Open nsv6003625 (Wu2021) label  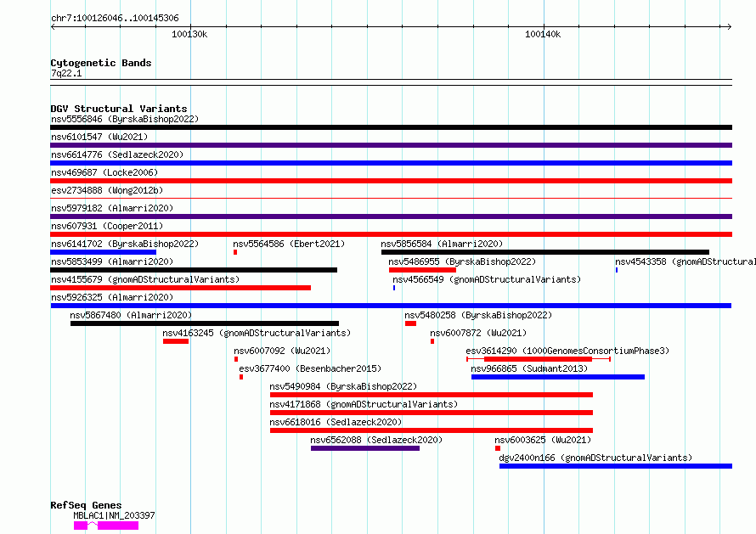(543, 440)
